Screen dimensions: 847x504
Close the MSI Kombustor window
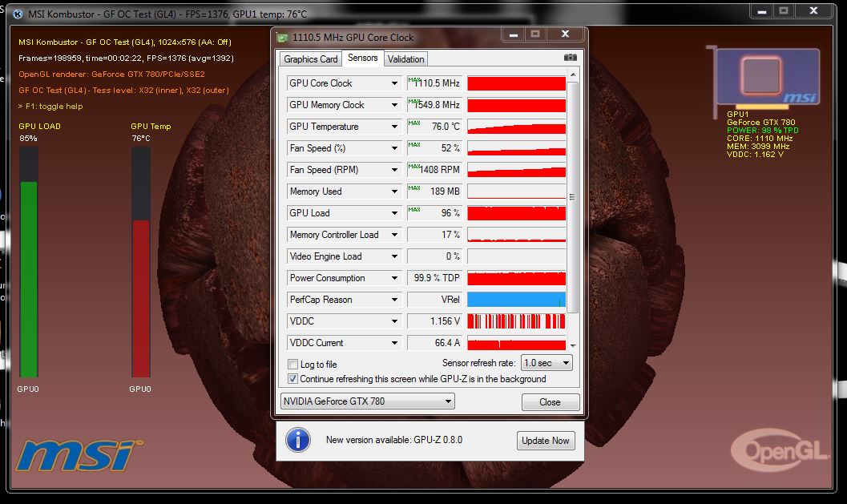(x=813, y=10)
